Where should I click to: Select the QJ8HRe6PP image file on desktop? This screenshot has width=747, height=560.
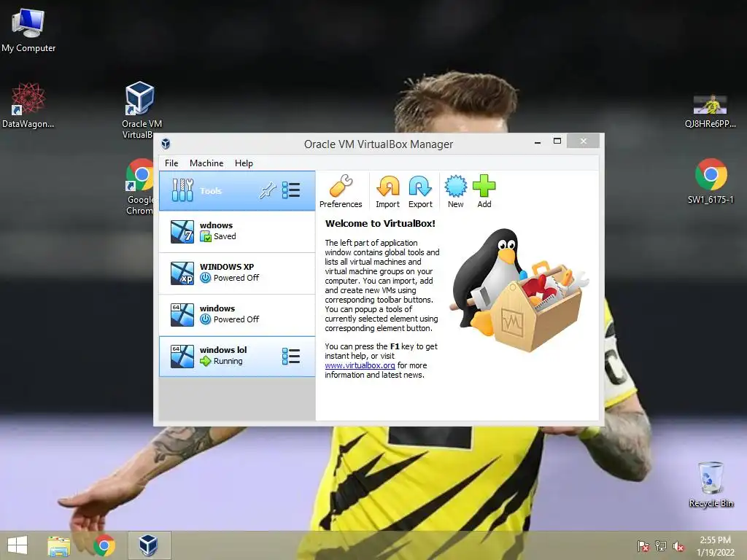[710, 112]
